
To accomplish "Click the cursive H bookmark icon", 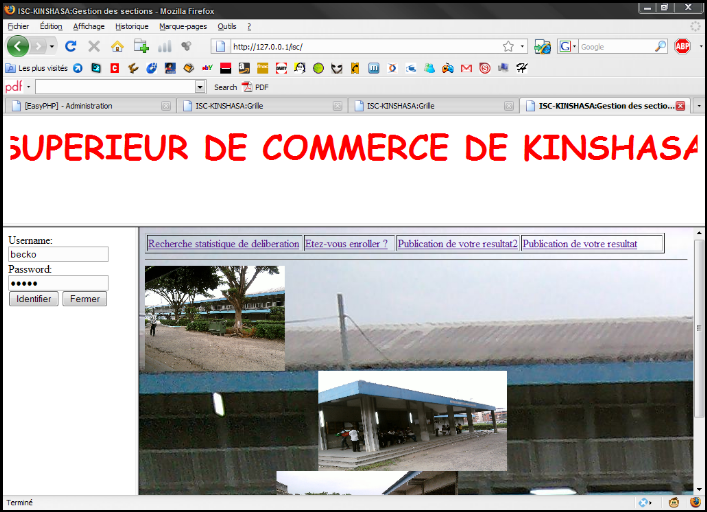I will (522, 68).
